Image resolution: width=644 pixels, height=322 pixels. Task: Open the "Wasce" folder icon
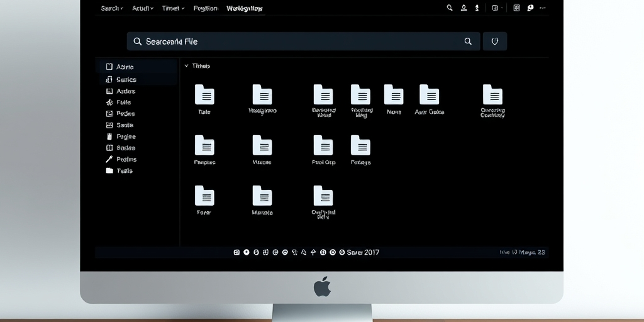tap(262, 145)
